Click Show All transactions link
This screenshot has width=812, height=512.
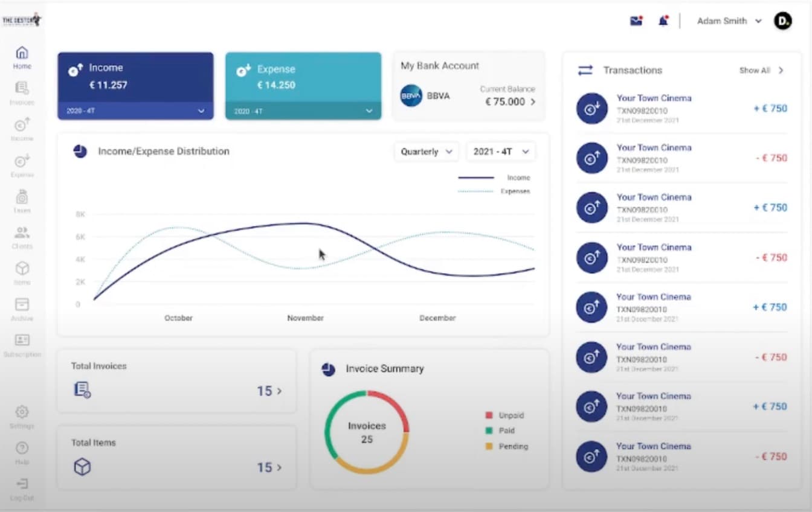[x=761, y=70]
